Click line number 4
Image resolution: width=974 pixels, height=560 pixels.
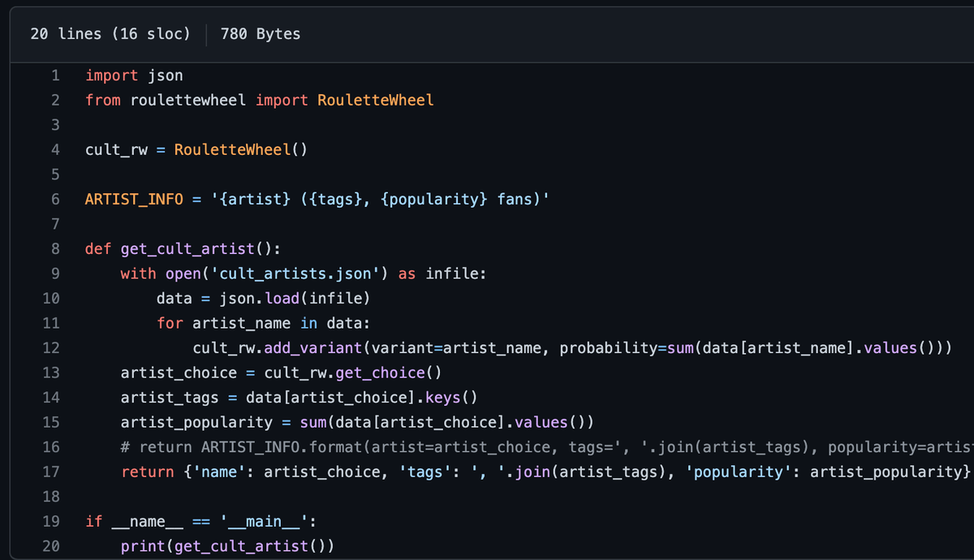coord(54,150)
